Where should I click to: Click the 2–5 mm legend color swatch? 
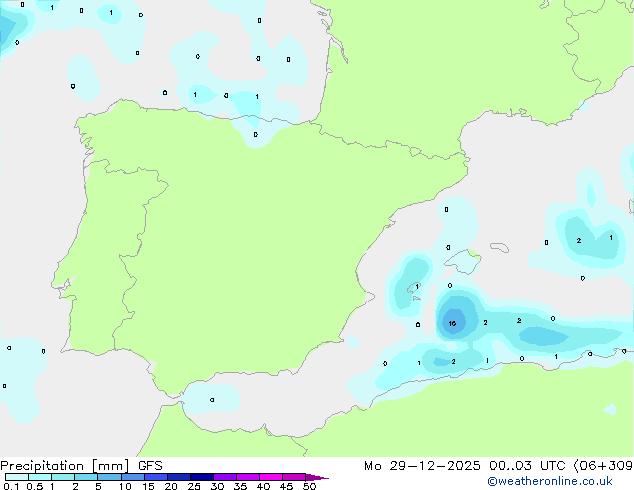point(86,477)
